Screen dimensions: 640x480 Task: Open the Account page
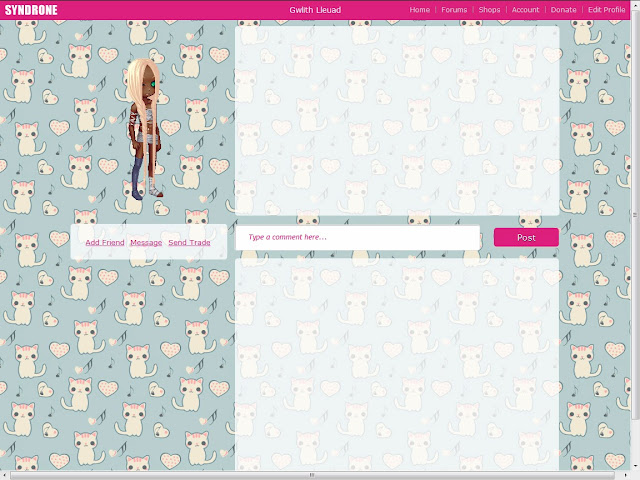(x=525, y=10)
